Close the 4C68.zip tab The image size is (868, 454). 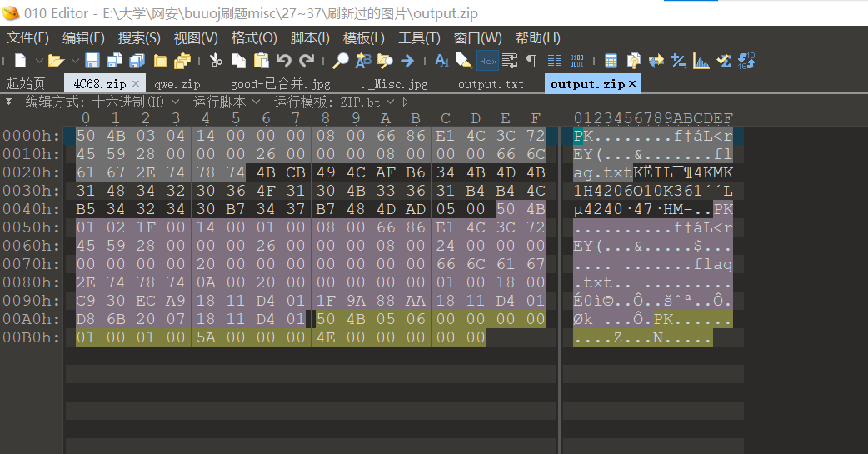coord(136,84)
